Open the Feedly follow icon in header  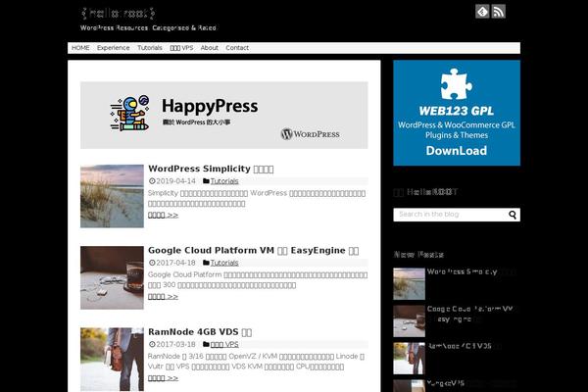coord(482,12)
